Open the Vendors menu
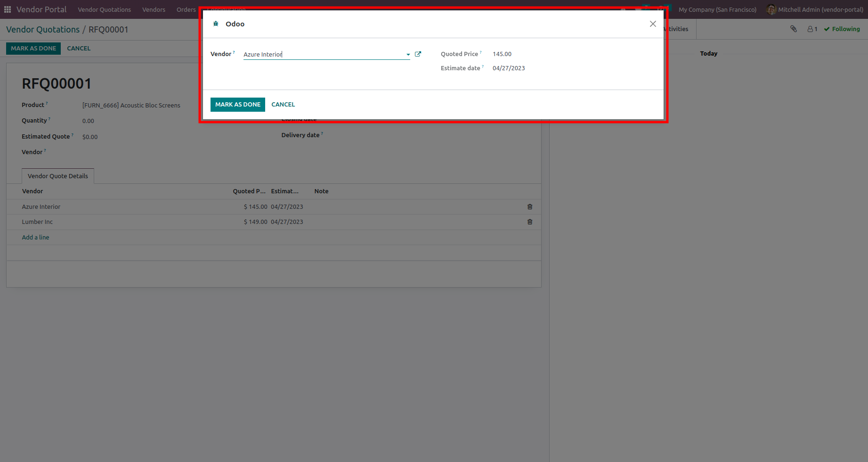Screen dimensions: 868x462 point(154,9)
